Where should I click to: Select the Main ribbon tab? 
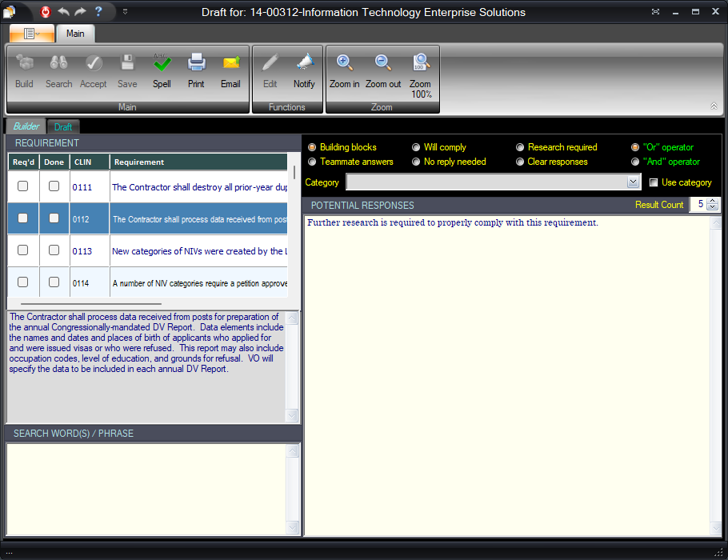[75, 34]
